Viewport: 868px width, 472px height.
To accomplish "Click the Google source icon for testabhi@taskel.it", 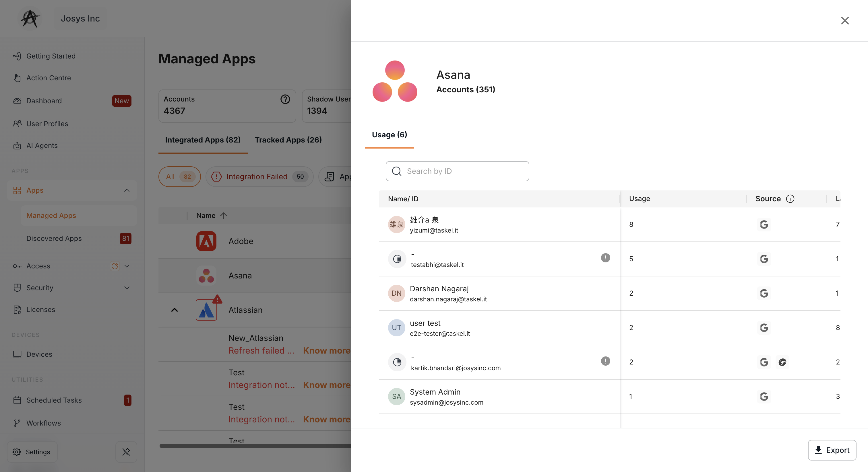I will [x=764, y=259].
